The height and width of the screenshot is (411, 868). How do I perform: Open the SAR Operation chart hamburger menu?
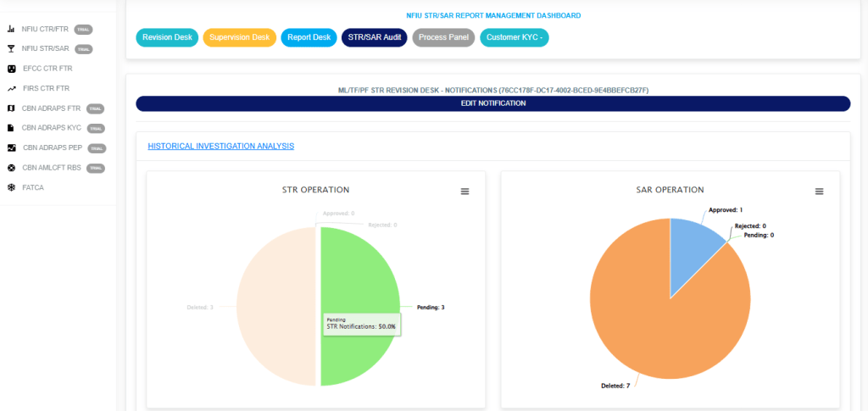[819, 192]
